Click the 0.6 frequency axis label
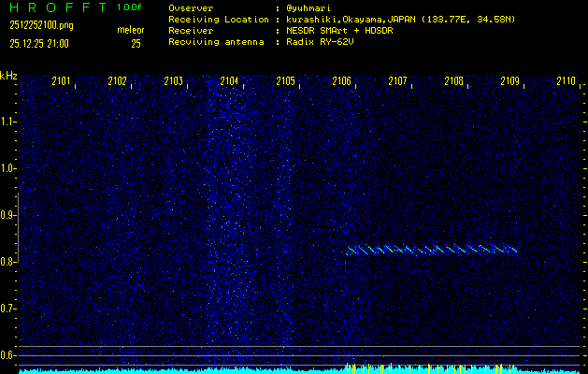 pyautogui.click(x=7, y=355)
